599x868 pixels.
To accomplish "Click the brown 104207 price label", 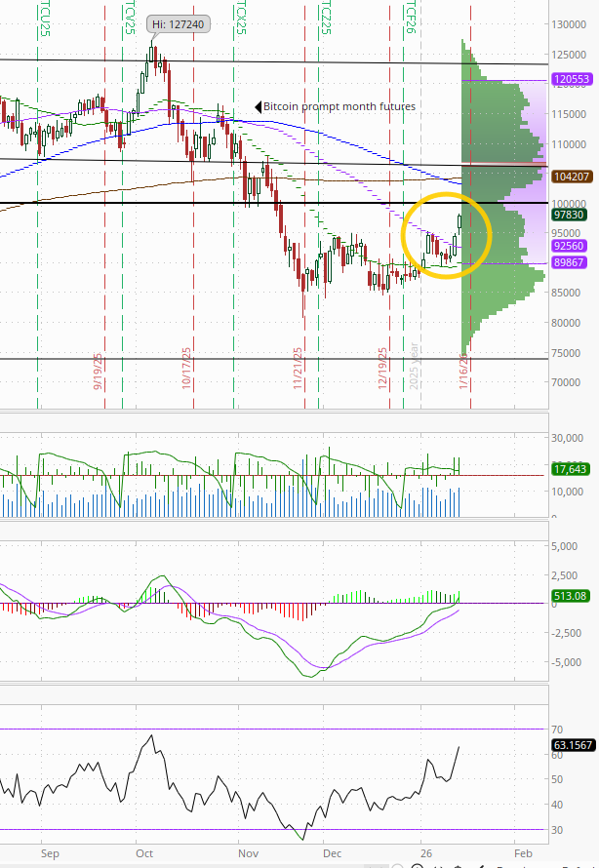I will point(572,177).
